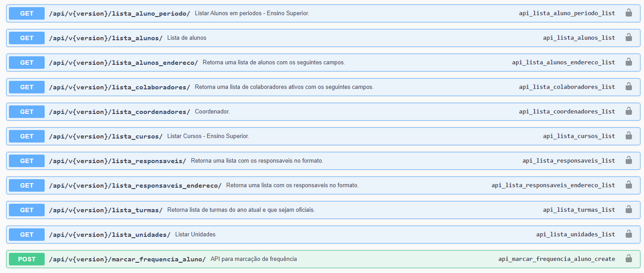644x273 pixels.
Task: Click GET badge of lista_cursos
Action: (x=27, y=136)
